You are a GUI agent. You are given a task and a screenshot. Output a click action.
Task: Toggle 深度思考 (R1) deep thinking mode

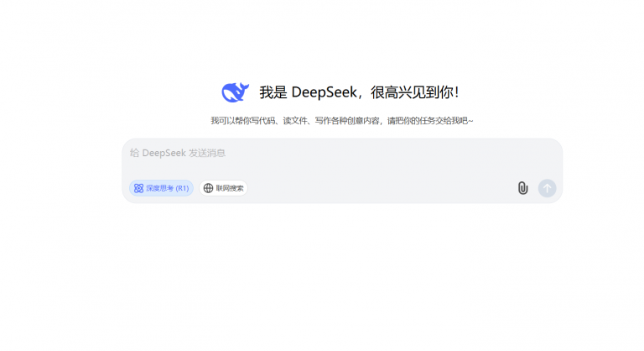click(x=161, y=188)
